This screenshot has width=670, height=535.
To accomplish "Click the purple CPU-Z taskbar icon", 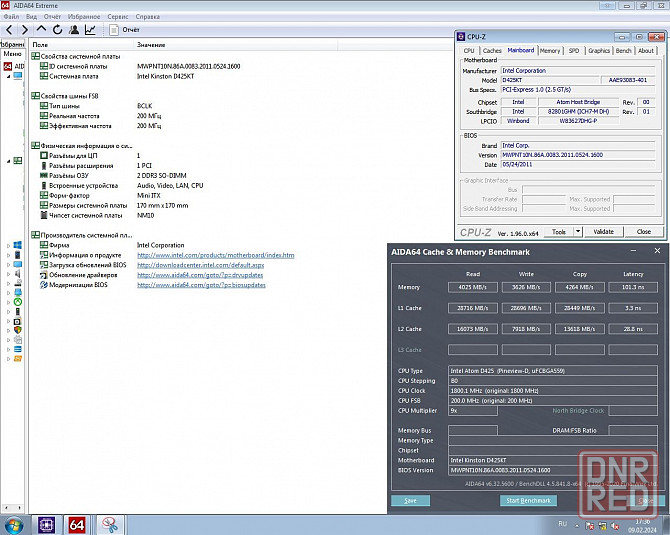I will pyautogui.click(x=46, y=524).
